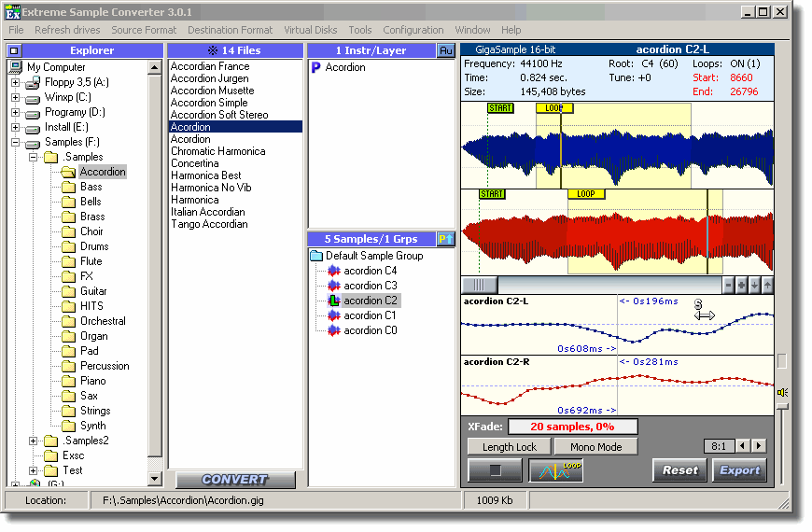Click the CONVERT button

[x=235, y=480]
